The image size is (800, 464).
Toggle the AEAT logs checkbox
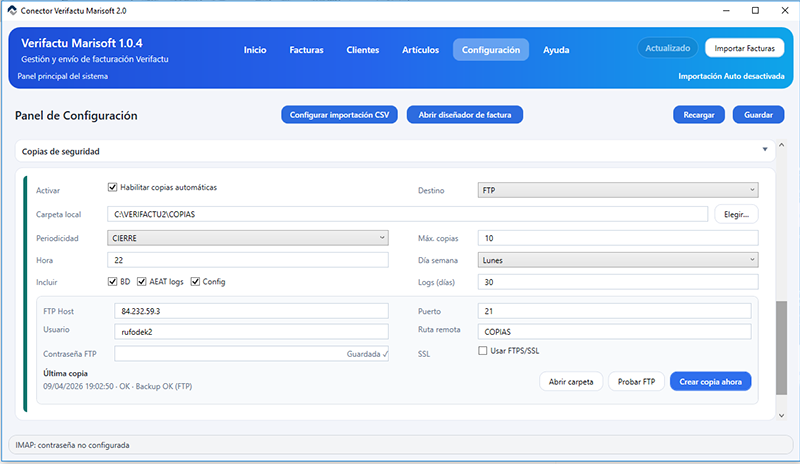point(142,282)
